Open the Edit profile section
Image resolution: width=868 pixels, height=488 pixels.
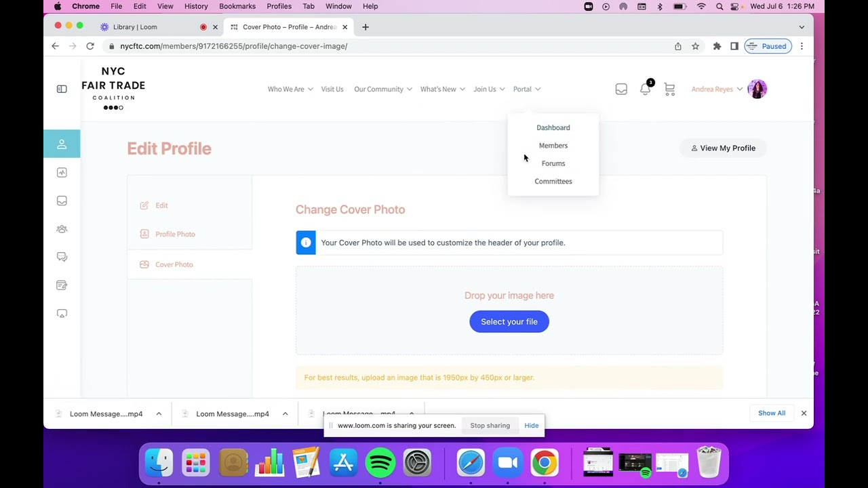pyautogui.click(x=161, y=205)
